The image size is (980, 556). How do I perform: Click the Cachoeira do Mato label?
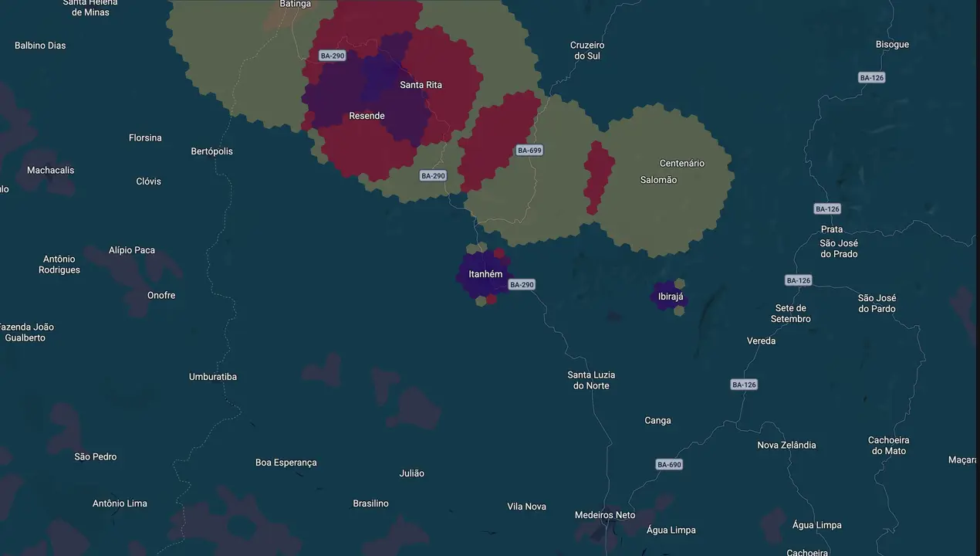tap(889, 446)
